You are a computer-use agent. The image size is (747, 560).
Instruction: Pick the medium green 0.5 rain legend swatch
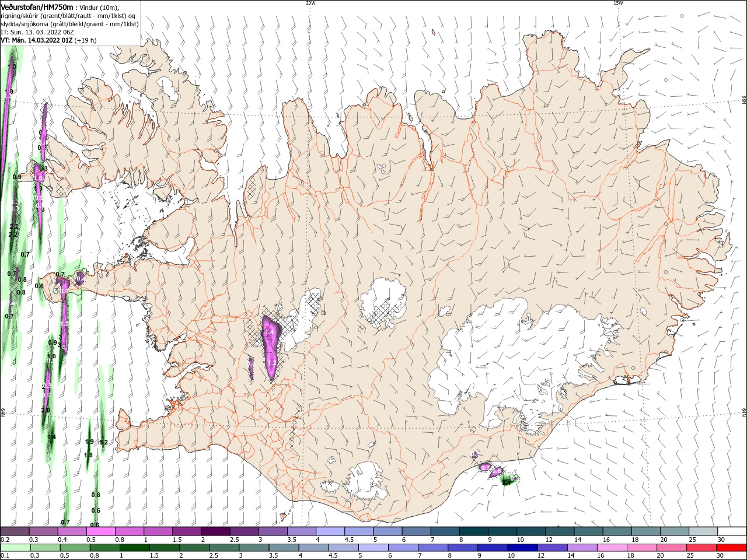75,548
